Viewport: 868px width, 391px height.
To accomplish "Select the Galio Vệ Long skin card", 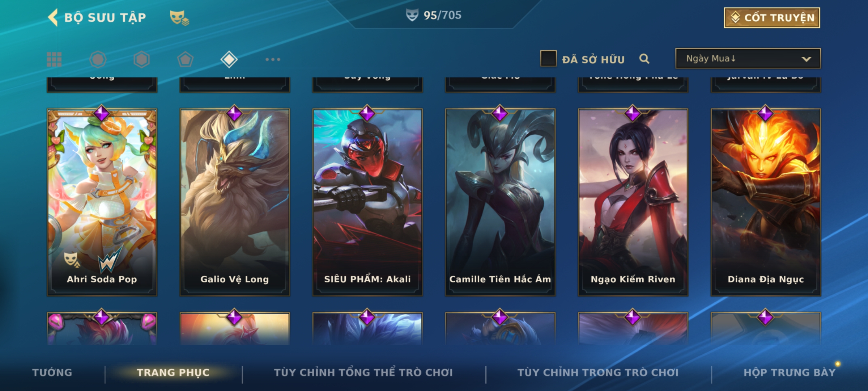I will click(x=235, y=202).
